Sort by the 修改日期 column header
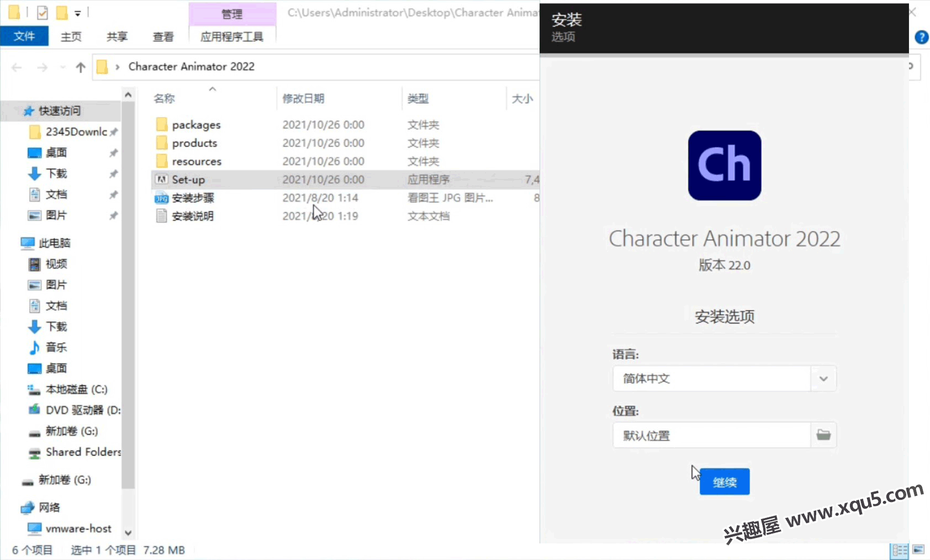 coord(303,98)
